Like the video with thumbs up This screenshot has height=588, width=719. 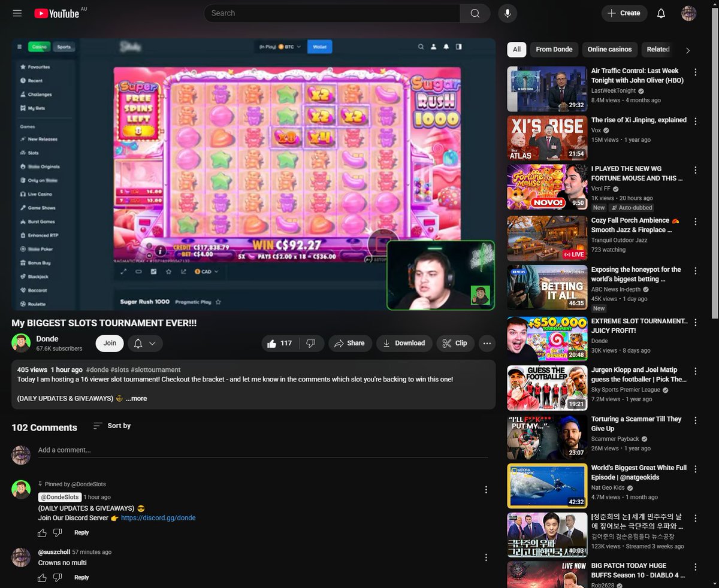pos(279,343)
